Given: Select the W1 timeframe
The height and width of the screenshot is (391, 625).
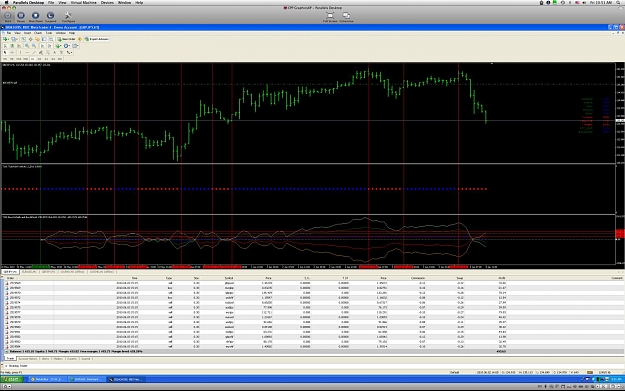Looking at the screenshot, I should (x=53, y=59).
